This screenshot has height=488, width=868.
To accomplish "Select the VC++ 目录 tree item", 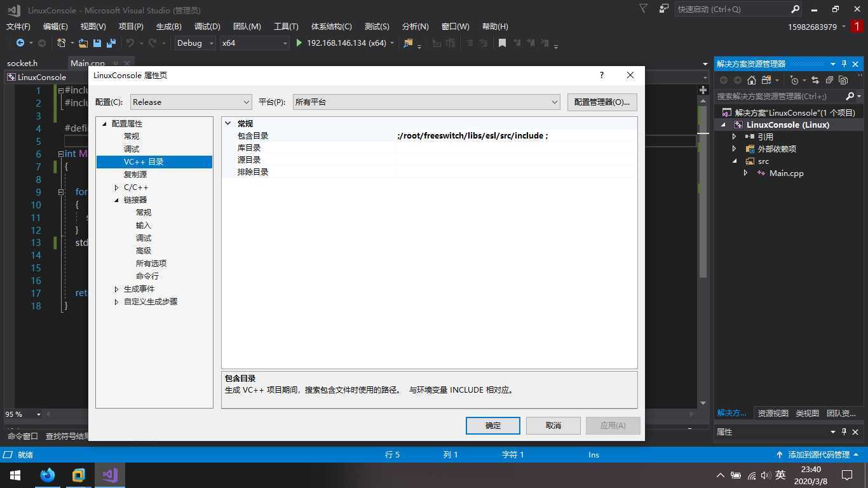I will tap(144, 162).
